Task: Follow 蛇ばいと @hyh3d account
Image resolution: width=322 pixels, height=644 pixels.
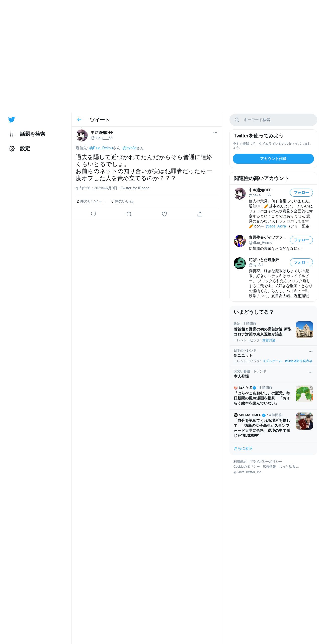Action: coord(301,262)
